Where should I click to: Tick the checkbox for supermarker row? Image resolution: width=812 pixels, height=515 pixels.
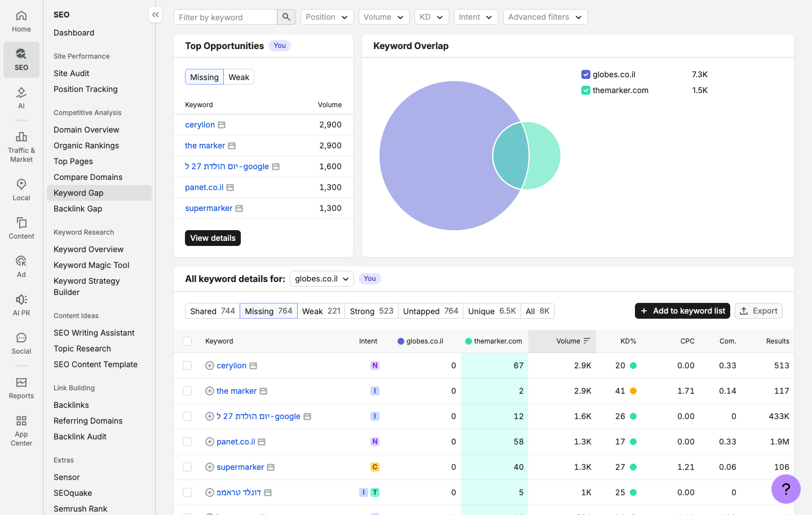187,467
